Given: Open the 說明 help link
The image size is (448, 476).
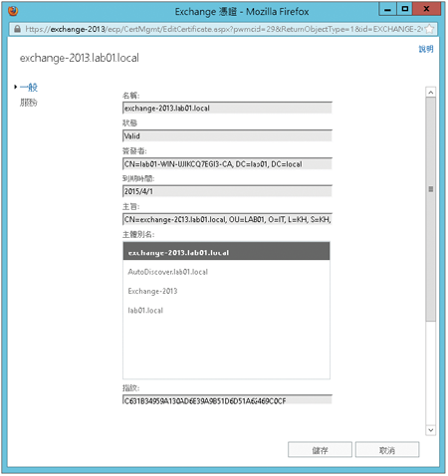Looking at the screenshot, I should pos(426,49).
